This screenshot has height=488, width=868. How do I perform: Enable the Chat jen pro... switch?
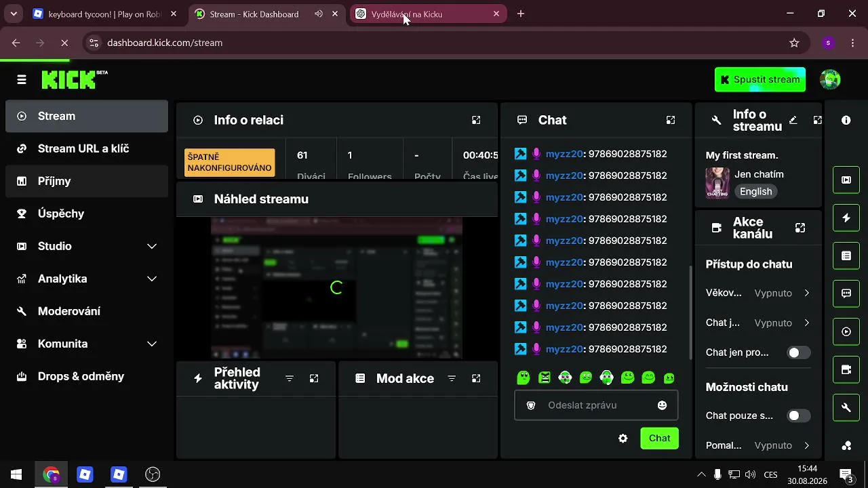coord(799,352)
